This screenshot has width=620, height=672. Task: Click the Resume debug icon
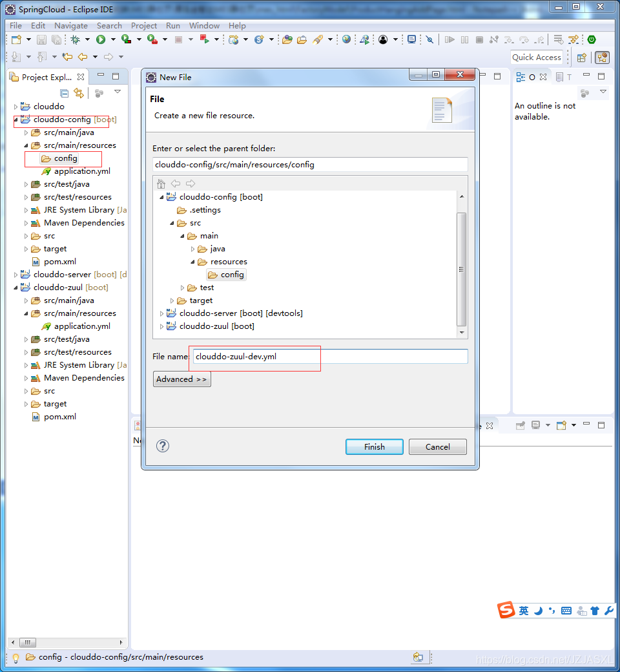pyautogui.click(x=449, y=40)
